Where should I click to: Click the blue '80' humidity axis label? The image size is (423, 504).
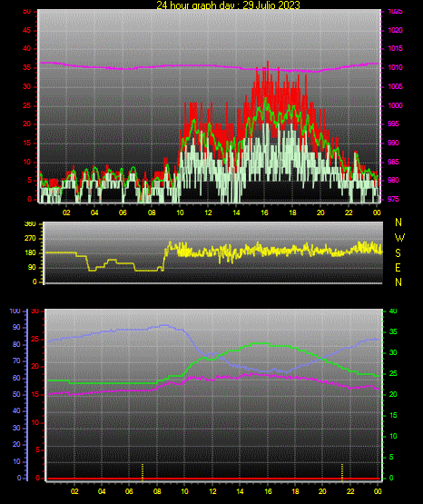(x=16, y=345)
